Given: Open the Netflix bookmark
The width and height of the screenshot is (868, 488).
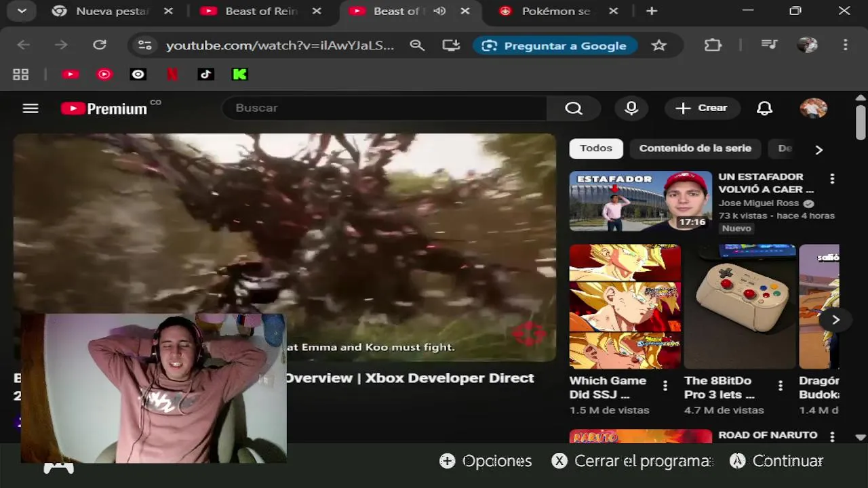Looking at the screenshot, I should click(172, 75).
